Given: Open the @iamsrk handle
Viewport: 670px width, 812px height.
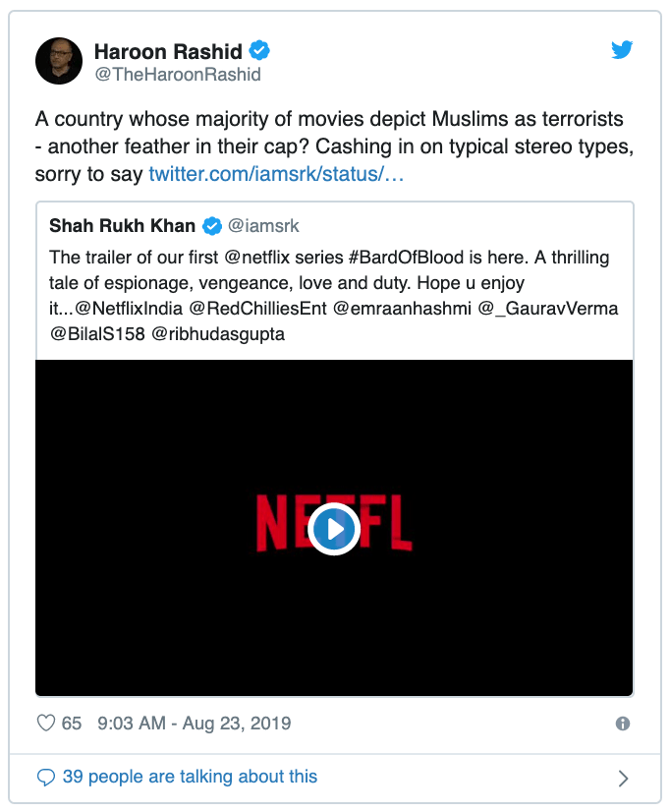Looking at the screenshot, I should click(x=263, y=226).
